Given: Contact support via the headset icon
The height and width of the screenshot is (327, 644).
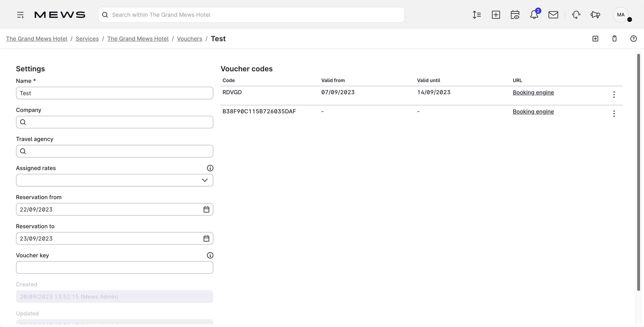Looking at the screenshot, I should coord(576,15).
